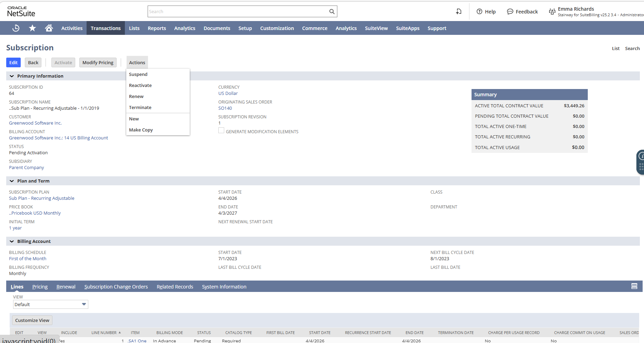Sort by the Line Number column header
The image size is (644, 343).
[x=104, y=333]
